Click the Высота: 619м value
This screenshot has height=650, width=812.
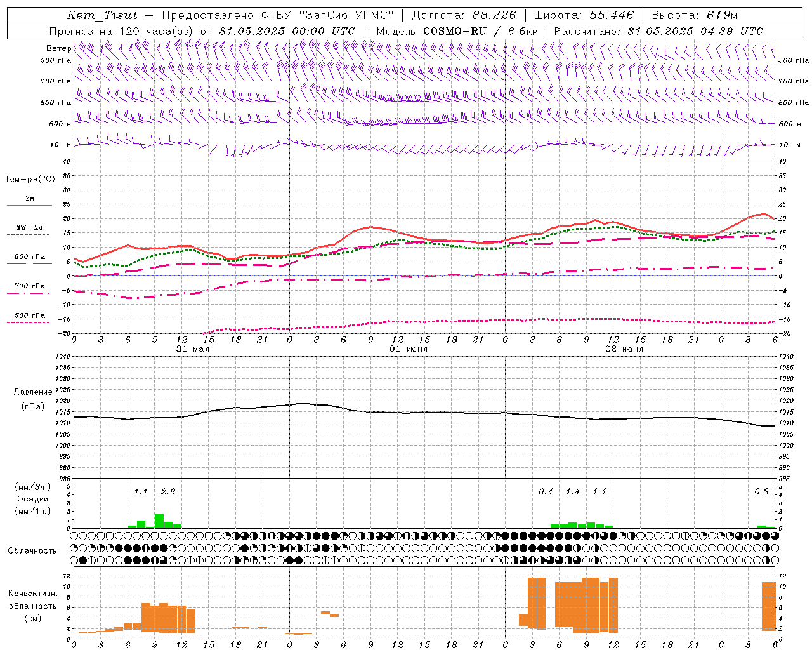coord(694,15)
